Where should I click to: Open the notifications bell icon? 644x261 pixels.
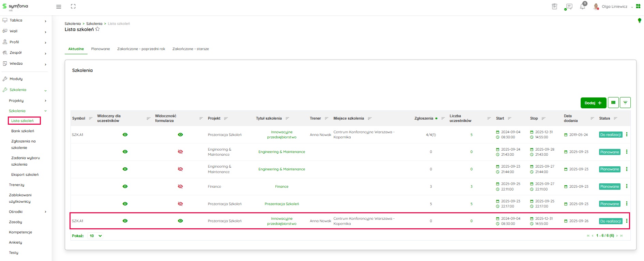pyautogui.click(x=582, y=6)
